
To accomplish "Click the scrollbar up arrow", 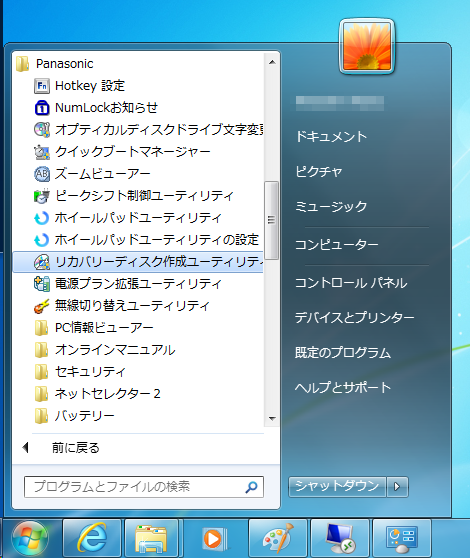I will click(x=272, y=62).
